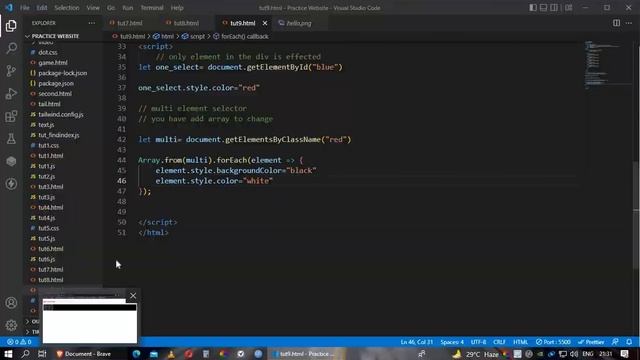
Task: Open the volume speaker tray icon
Action: pos(574,354)
